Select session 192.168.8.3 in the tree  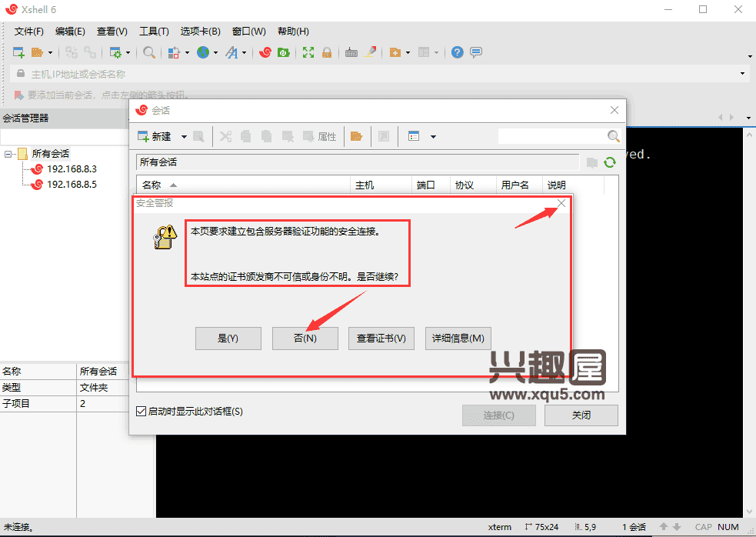click(x=72, y=168)
